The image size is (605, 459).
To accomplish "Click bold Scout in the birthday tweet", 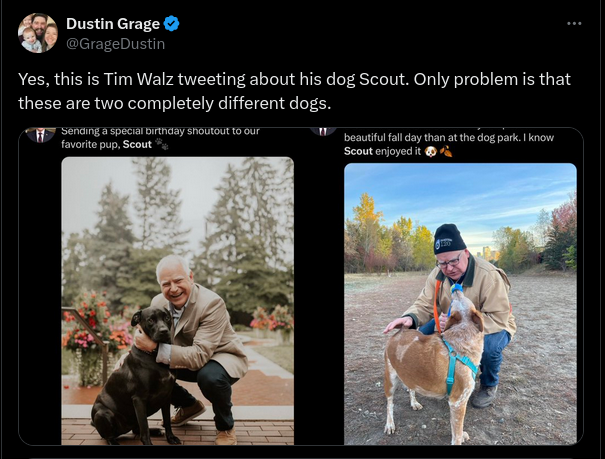I will pyautogui.click(x=137, y=144).
